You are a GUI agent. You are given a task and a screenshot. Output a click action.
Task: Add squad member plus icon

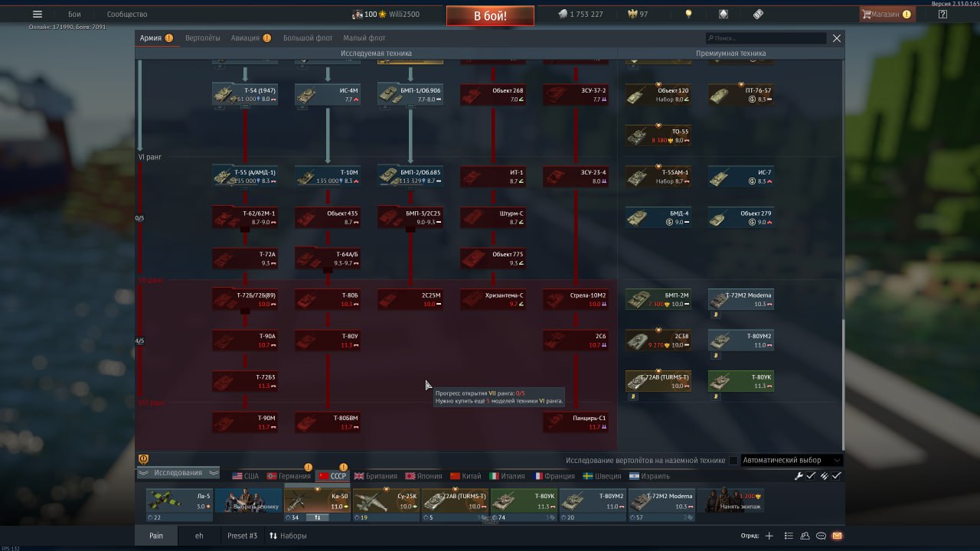(769, 536)
